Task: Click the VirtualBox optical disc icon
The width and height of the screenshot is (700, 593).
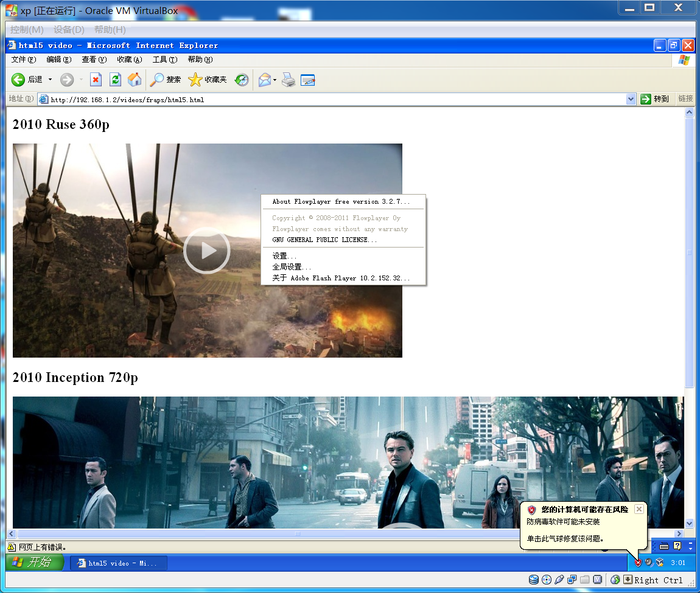Action: click(546, 580)
